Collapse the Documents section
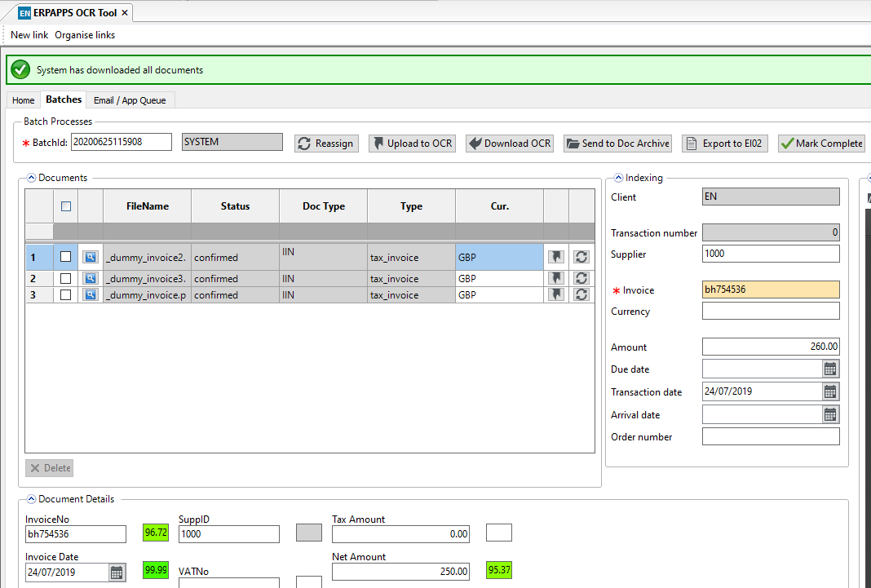 pos(31,177)
